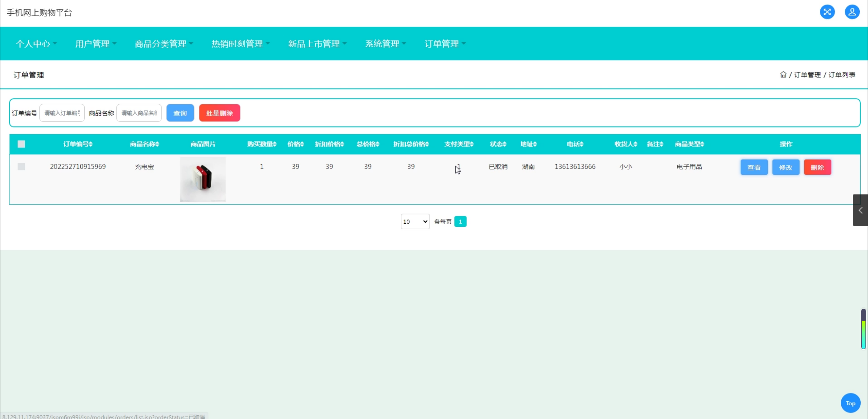
Task: Sort the table by 状态 column
Action: pos(498,144)
